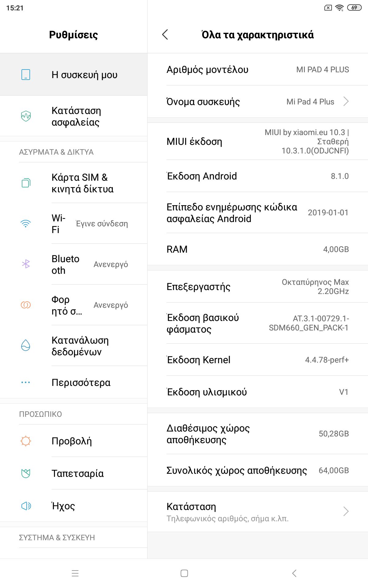Tap the Επεξεργαστής processor row
Viewport: 368px width, 588px height.
click(x=258, y=287)
